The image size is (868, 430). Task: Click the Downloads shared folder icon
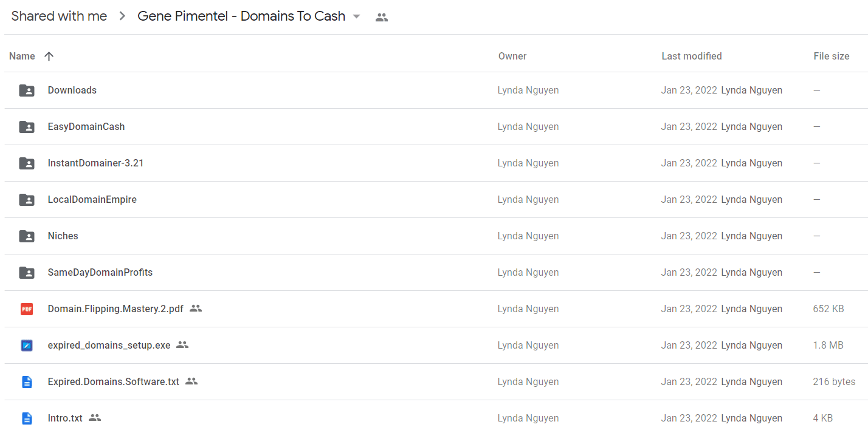[27, 90]
